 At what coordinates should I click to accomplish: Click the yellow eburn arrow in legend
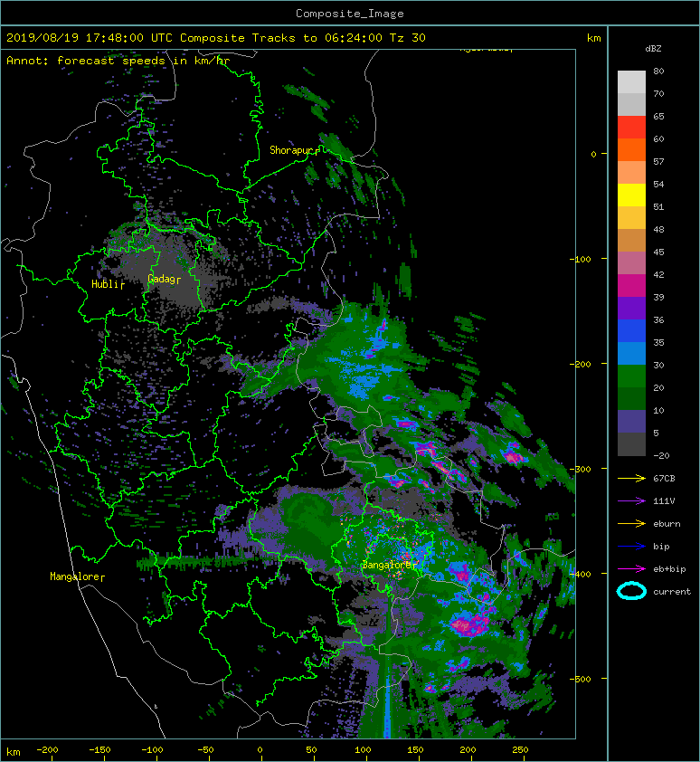[631, 523]
